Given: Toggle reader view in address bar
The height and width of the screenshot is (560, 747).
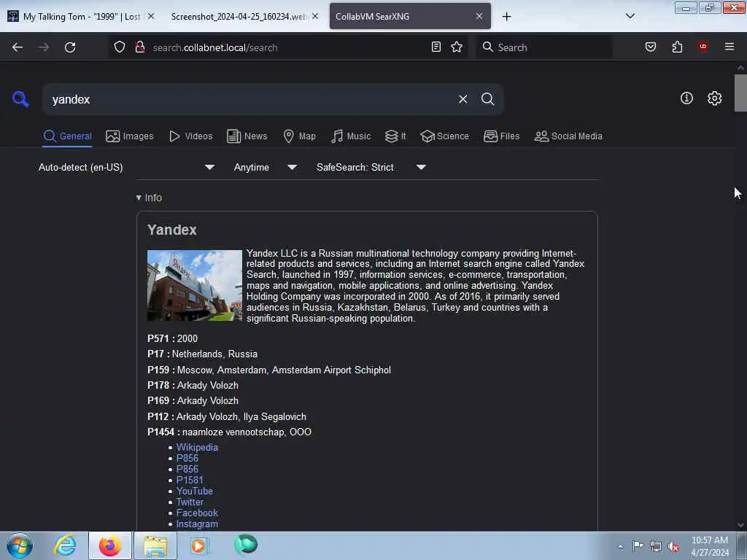Looking at the screenshot, I should (x=436, y=47).
